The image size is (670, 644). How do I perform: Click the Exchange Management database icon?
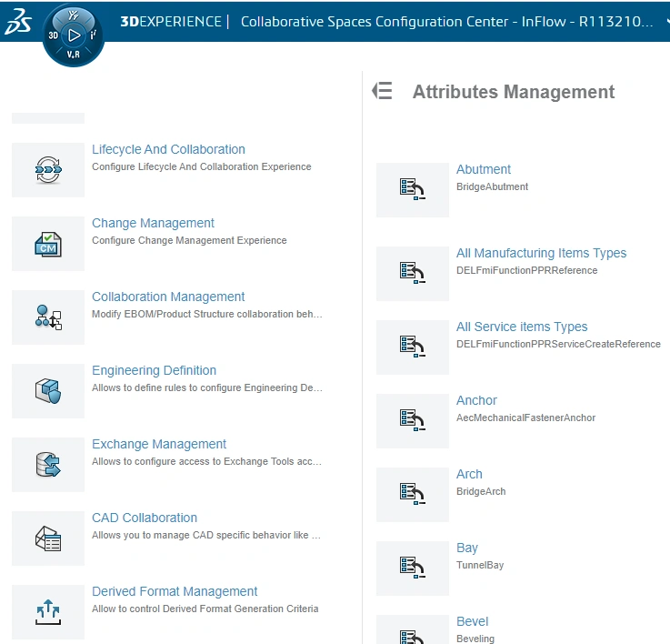click(48, 465)
